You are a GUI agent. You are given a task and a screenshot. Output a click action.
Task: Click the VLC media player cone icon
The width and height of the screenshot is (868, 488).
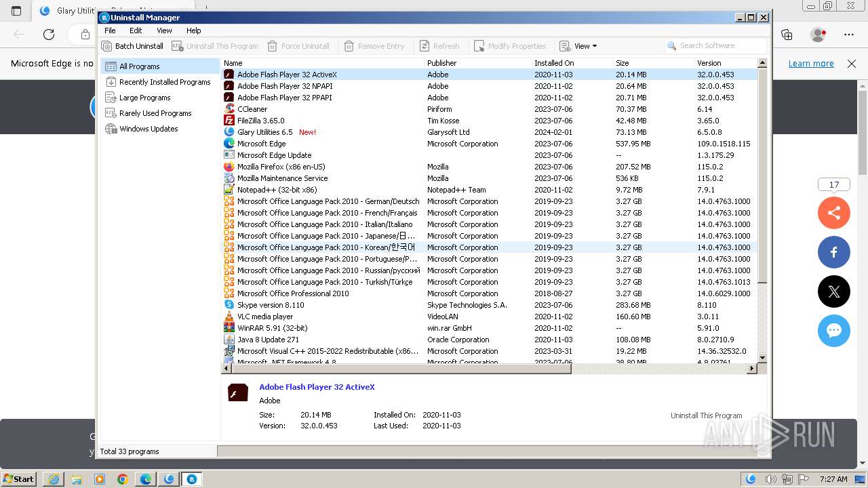pyautogui.click(x=229, y=317)
